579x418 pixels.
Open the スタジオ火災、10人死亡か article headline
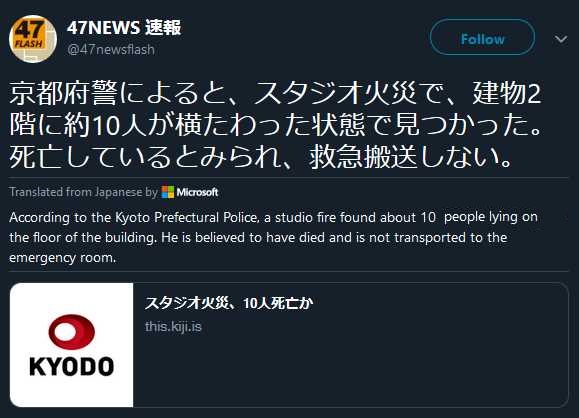coord(229,303)
